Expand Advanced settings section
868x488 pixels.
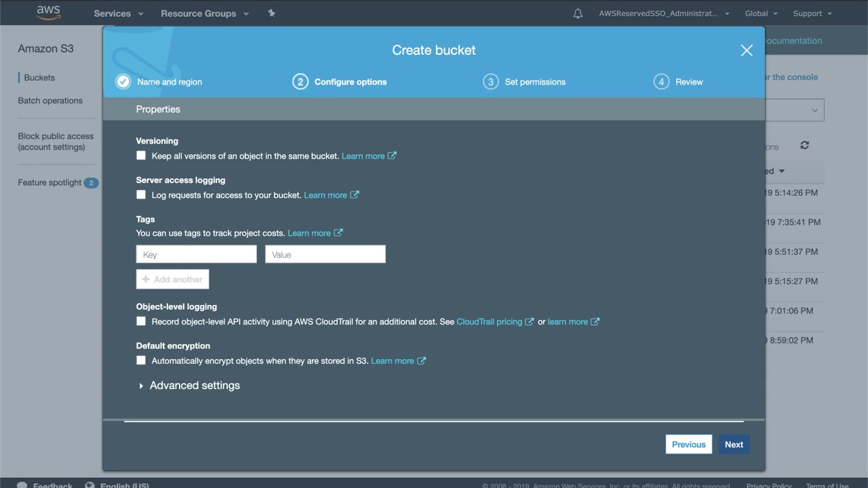point(189,386)
